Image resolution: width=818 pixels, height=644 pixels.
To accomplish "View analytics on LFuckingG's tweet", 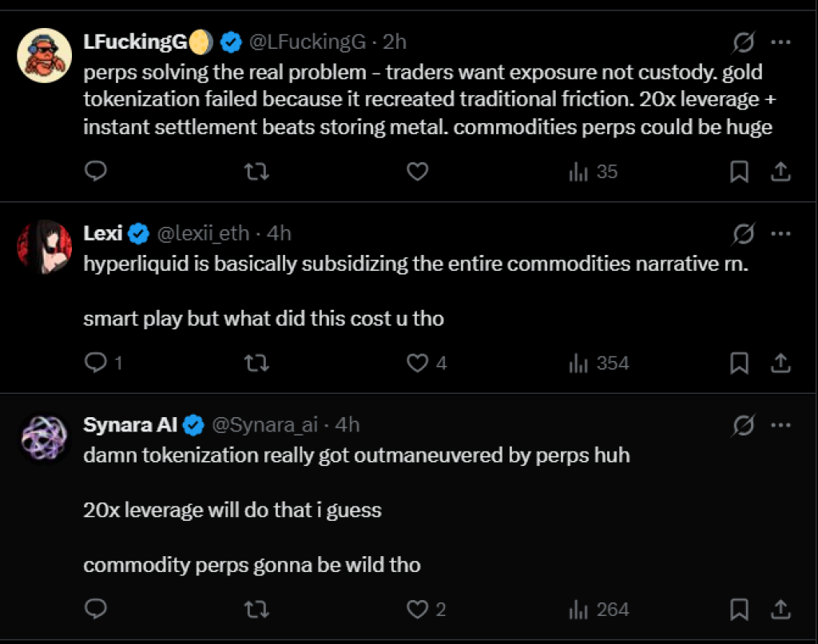I will (593, 171).
